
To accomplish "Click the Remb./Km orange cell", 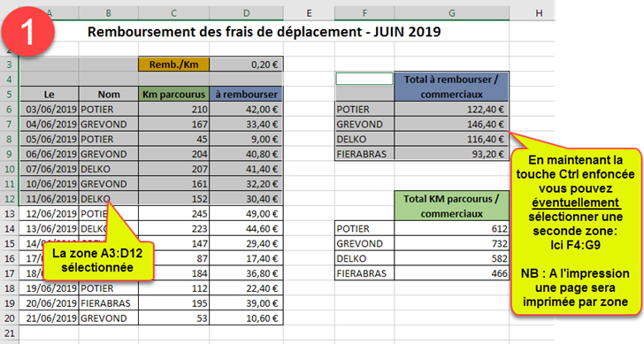I will pos(173,65).
